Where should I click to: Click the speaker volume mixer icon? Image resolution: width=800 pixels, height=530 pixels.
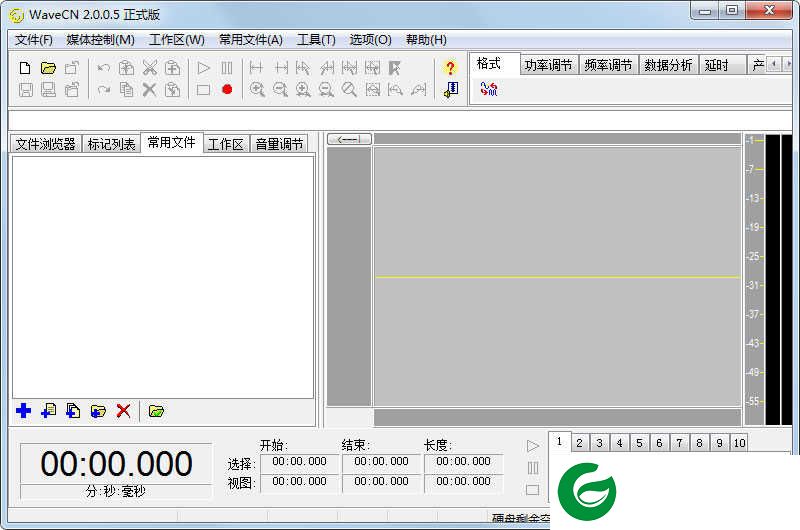451,90
